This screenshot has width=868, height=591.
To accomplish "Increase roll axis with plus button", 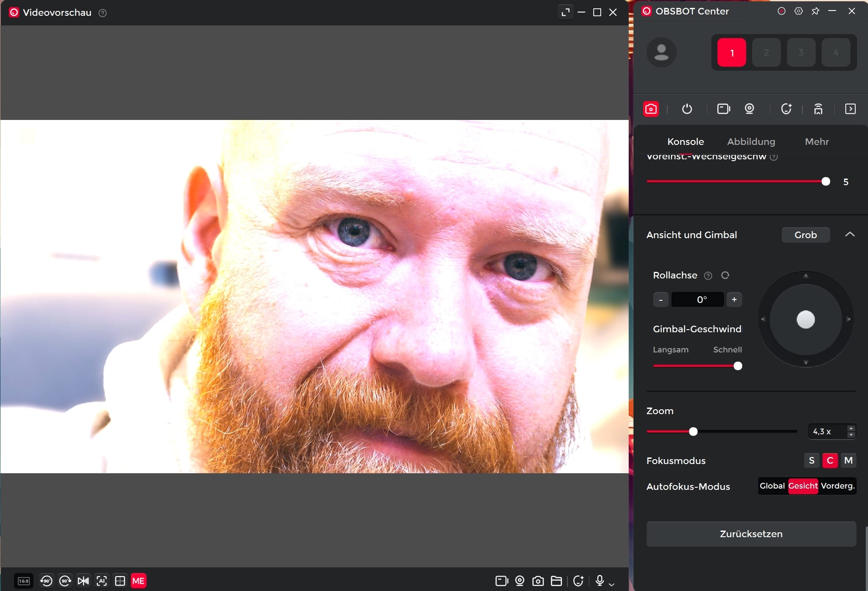I will (x=734, y=299).
